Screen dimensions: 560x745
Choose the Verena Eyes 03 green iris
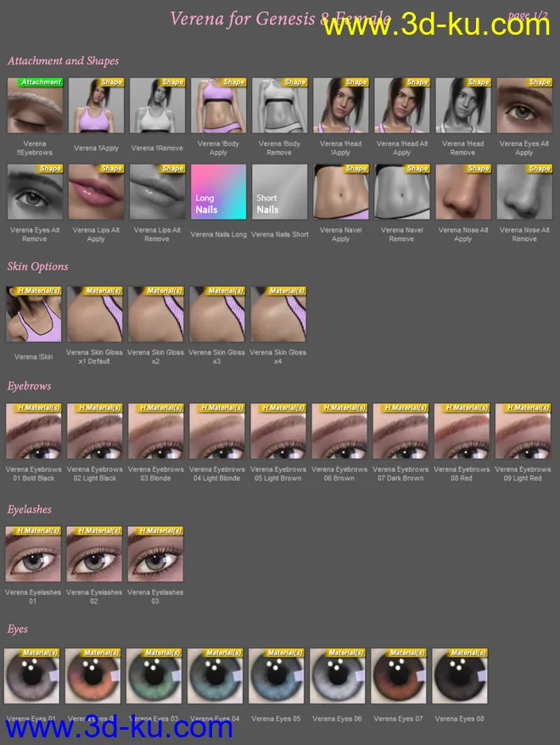click(x=154, y=677)
